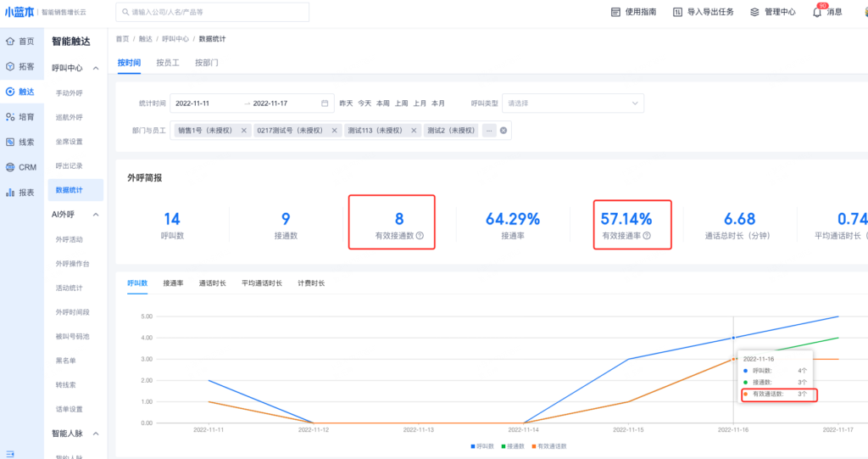
Task: Open the CRM sidebar icon
Action: 10,167
